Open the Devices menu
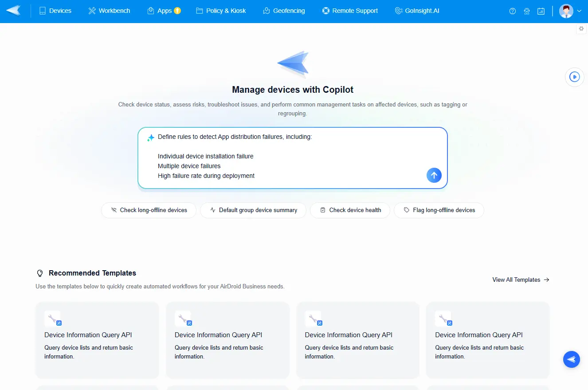 click(55, 11)
